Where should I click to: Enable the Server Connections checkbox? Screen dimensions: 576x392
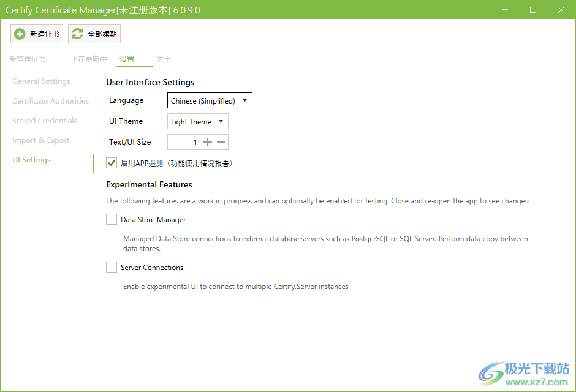tap(112, 267)
